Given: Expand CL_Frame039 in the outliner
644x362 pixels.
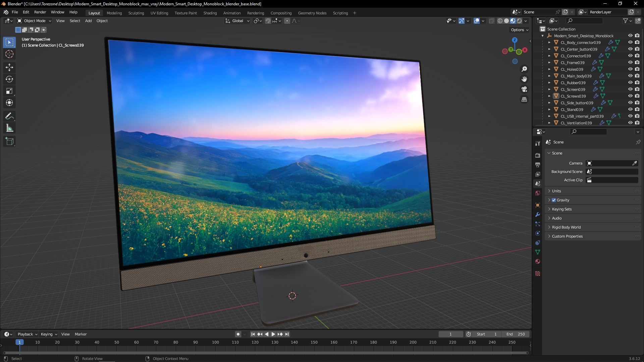Looking at the screenshot, I should (x=549, y=63).
